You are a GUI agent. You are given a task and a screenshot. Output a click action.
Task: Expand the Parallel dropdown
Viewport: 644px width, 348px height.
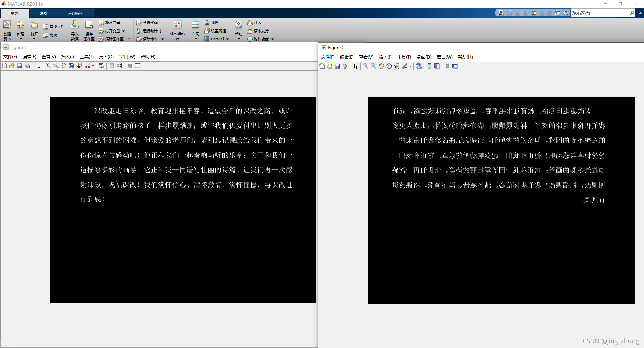[x=227, y=39]
